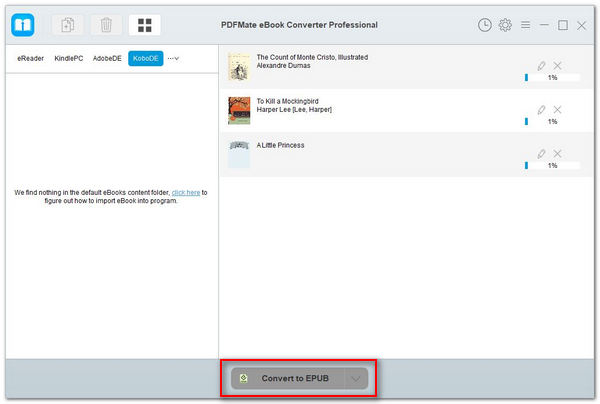
Task: Select the KoboDE tab
Action: pos(146,59)
